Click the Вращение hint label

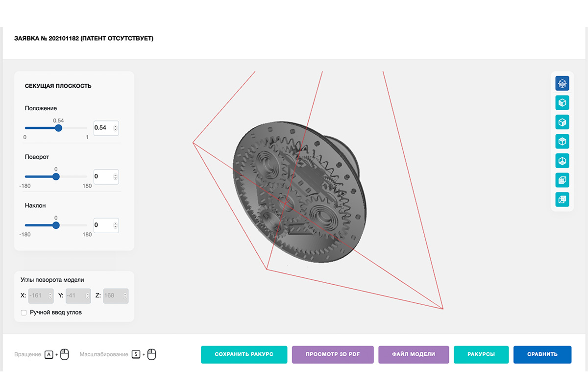pos(28,354)
